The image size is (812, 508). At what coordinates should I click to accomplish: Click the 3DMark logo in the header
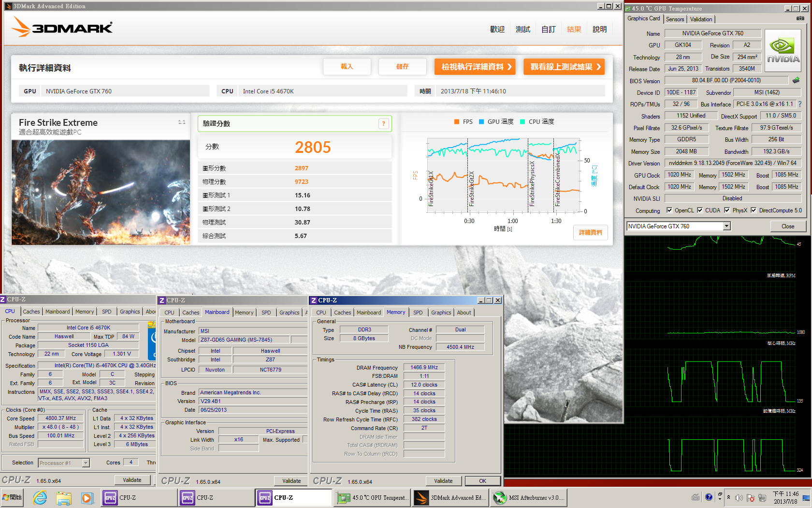(x=62, y=27)
